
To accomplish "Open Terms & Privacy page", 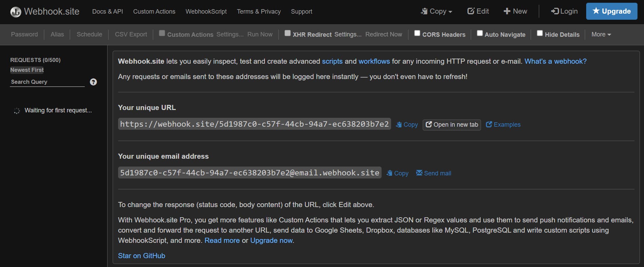I will pos(259,12).
